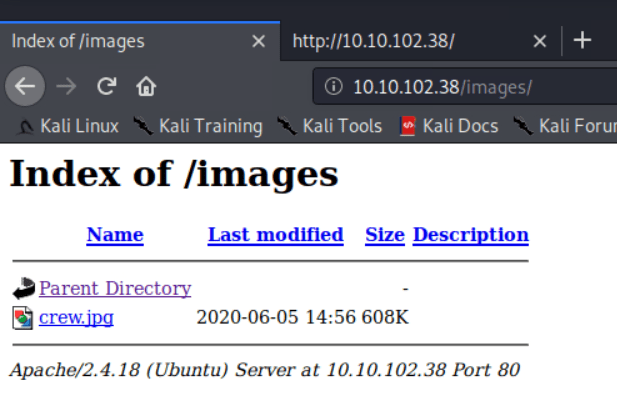Open the Kali Tools bookmark
The image size is (617, 401).
pyautogui.click(x=330, y=126)
